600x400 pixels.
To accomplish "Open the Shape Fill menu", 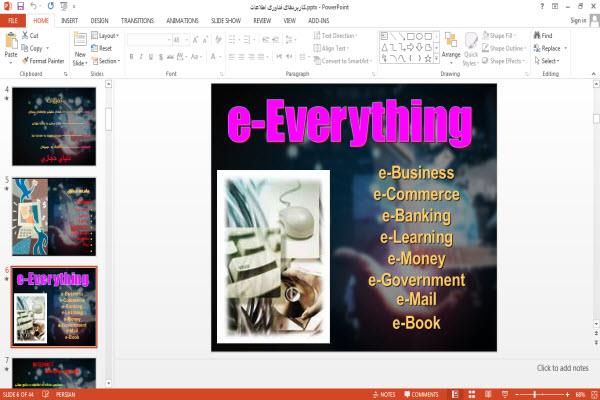I will coord(499,36).
